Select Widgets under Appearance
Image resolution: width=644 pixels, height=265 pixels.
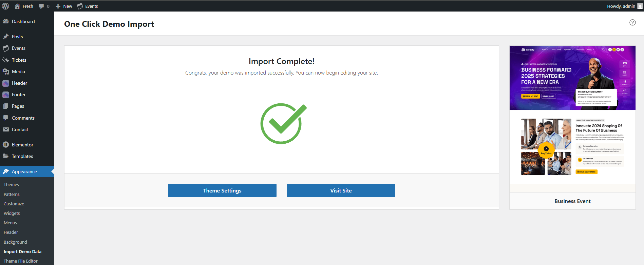click(x=12, y=213)
